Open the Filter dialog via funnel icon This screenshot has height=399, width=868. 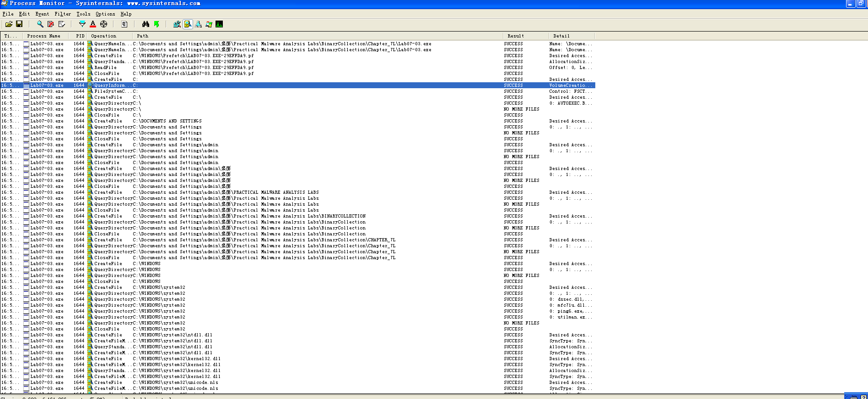[82, 24]
